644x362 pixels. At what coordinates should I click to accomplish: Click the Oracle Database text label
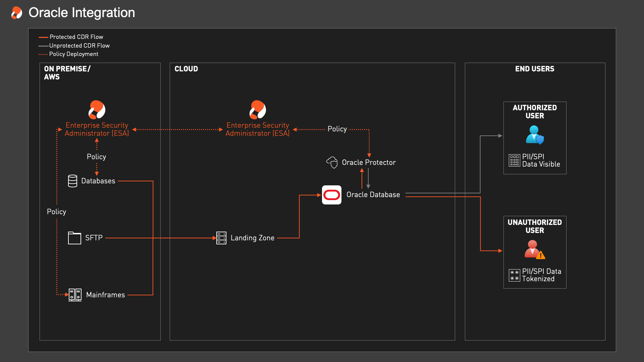pyautogui.click(x=373, y=195)
